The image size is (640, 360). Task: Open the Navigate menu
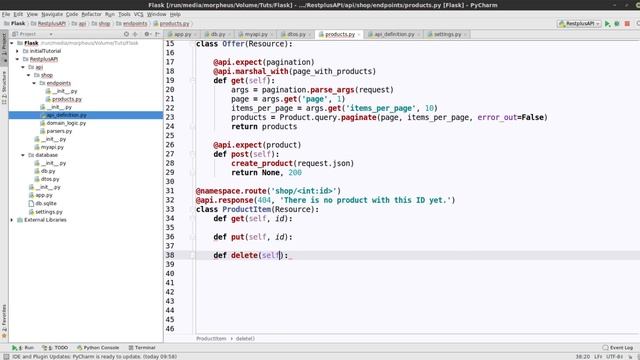(52, 14)
